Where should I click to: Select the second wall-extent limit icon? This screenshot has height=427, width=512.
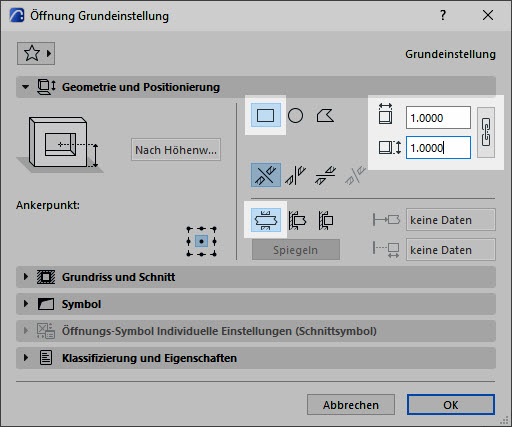pos(297,220)
